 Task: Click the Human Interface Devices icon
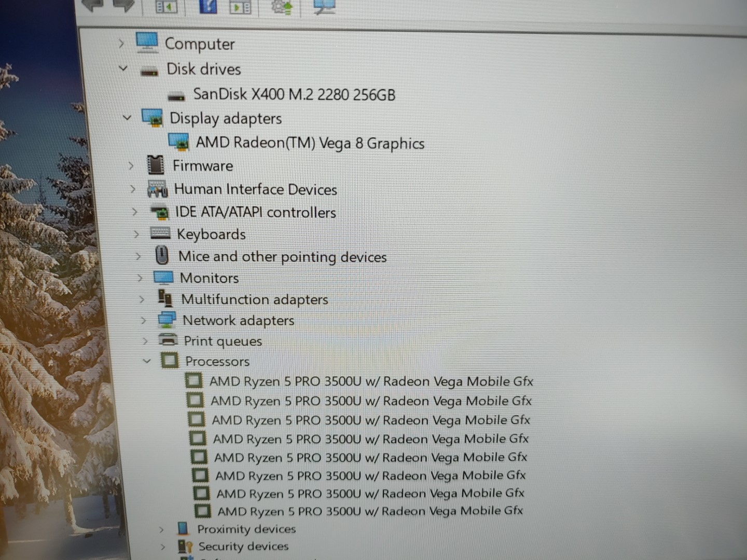tap(158, 189)
